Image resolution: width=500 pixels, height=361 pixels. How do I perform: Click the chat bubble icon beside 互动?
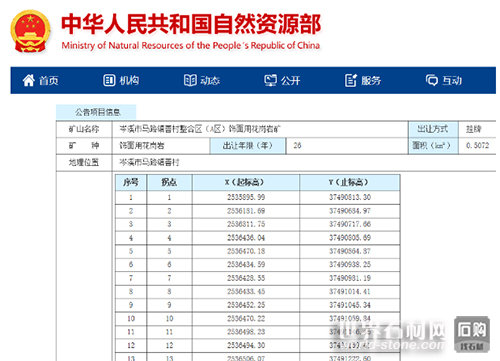click(x=432, y=80)
